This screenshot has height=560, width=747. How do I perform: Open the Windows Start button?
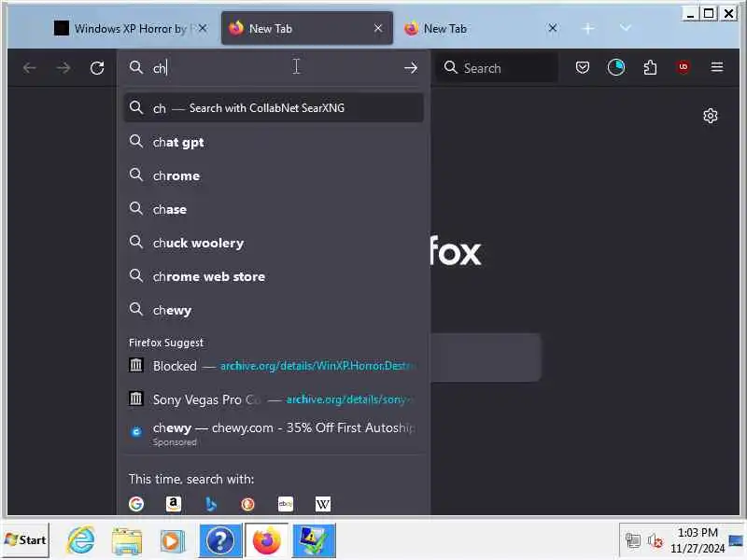(26, 540)
